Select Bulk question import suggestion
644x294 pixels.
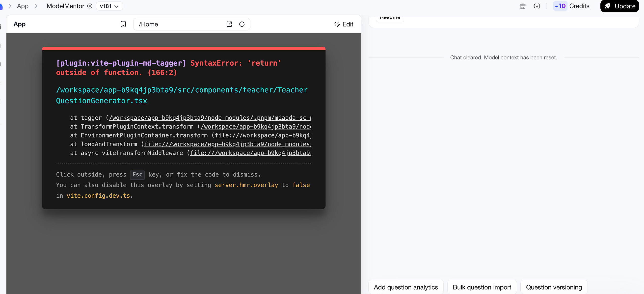pyautogui.click(x=482, y=287)
